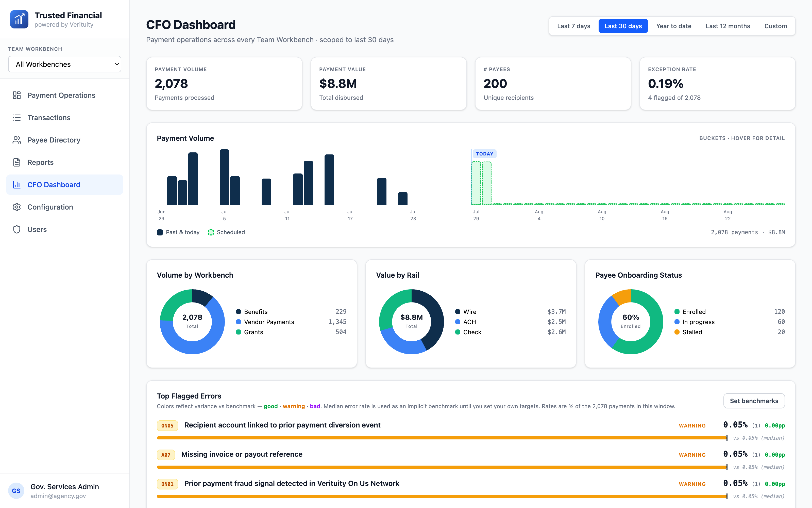Click the Check legend entry
Screen dimensions: 812x508
coord(510,332)
